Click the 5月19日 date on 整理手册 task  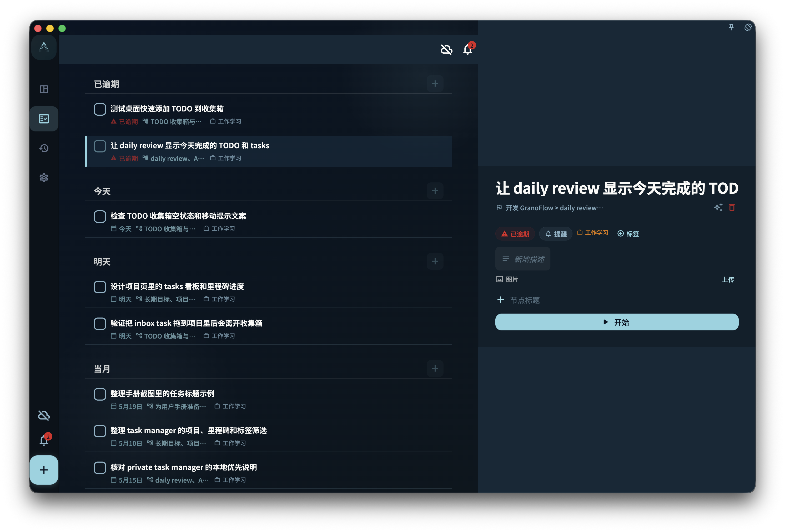(x=126, y=406)
